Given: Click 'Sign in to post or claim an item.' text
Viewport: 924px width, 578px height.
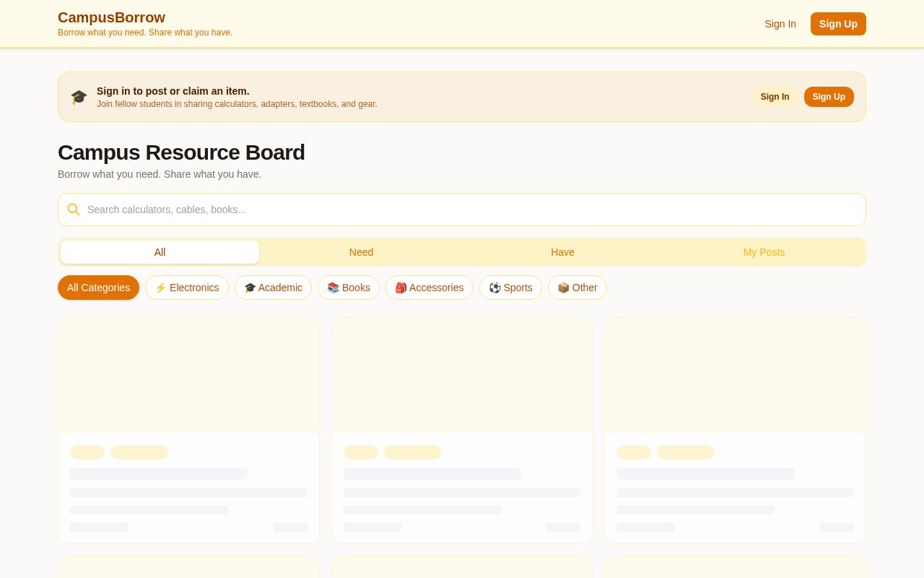Looking at the screenshot, I should [x=173, y=91].
